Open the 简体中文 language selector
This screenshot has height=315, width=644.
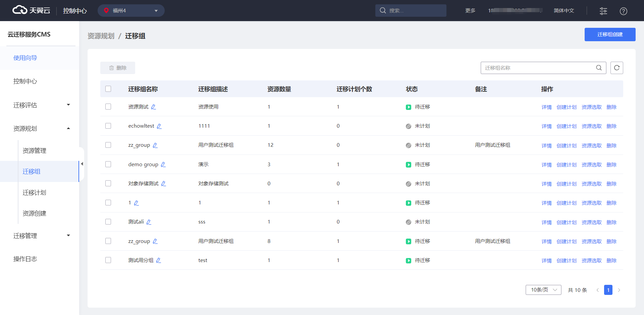[x=564, y=11]
